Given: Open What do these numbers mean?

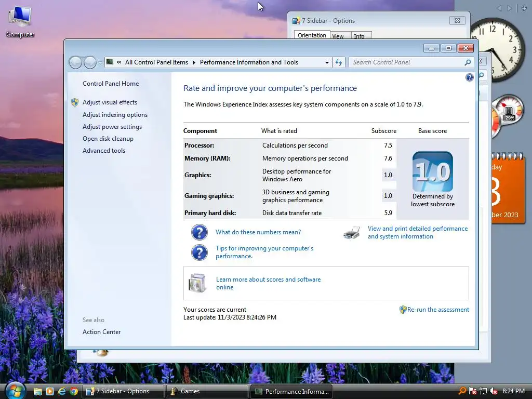Looking at the screenshot, I should (258, 232).
